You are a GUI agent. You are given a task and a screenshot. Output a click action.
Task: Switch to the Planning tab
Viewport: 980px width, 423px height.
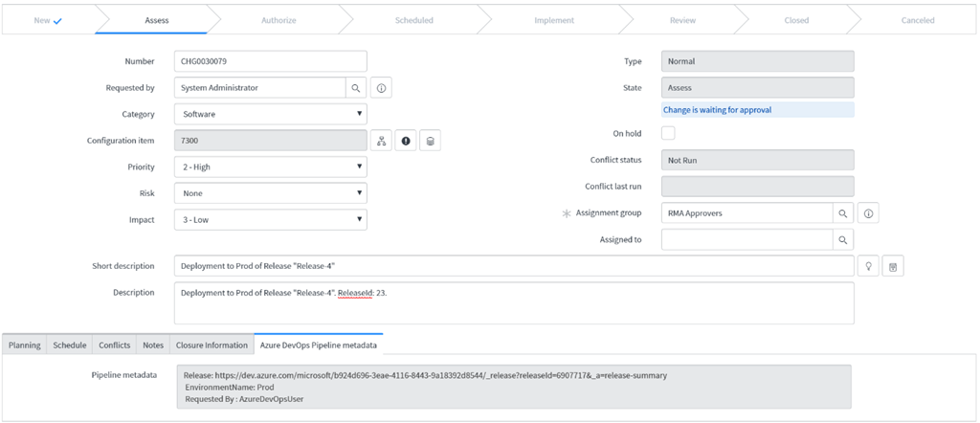(24, 345)
